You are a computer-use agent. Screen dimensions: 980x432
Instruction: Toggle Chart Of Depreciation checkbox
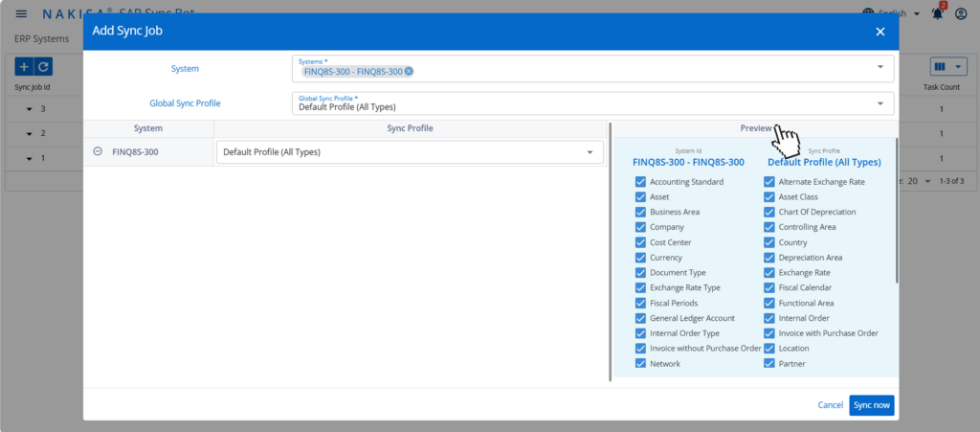[x=769, y=212]
